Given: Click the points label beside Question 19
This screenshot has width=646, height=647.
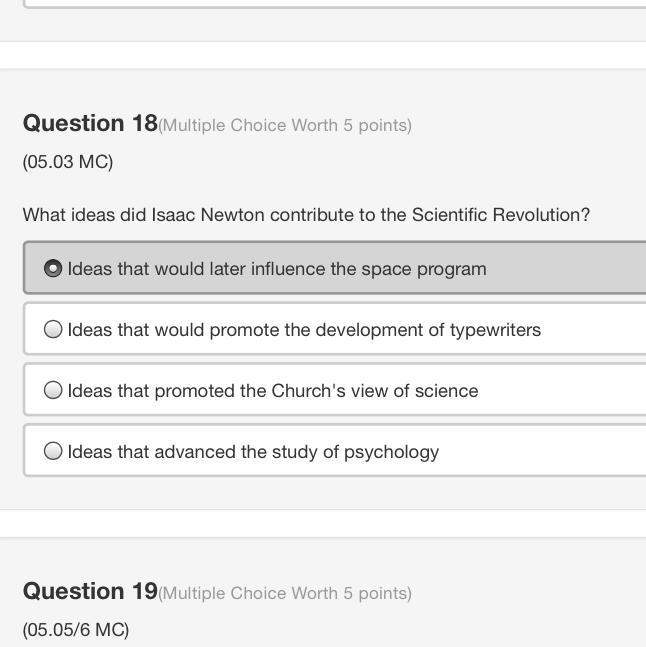Looking at the screenshot, I should [285, 593].
